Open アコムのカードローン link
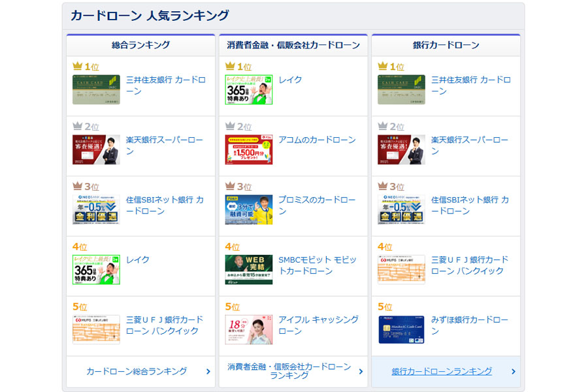Image resolution: width=588 pixels, height=392 pixels. pos(317,140)
